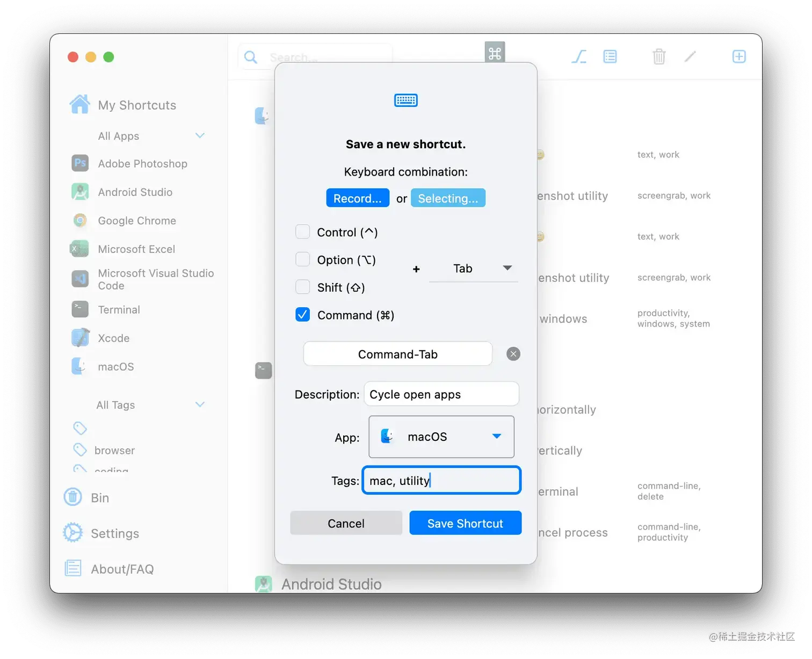Click the Selecting... button
The image size is (812, 659).
448,198
